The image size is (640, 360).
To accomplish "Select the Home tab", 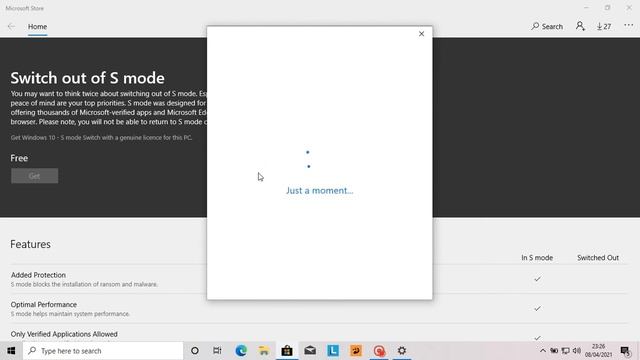I will pos(38,27).
